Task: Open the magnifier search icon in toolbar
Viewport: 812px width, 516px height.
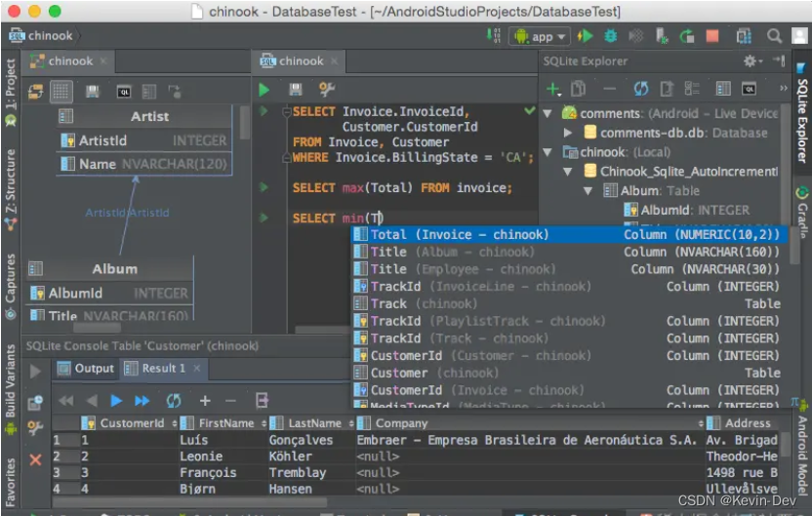Action: click(774, 36)
